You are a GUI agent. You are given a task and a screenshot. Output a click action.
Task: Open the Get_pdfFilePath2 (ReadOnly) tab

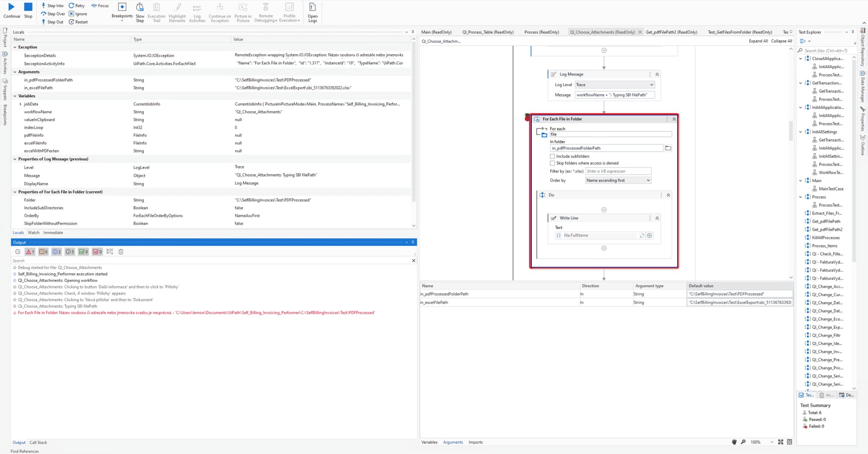pyautogui.click(x=671, y=32)
